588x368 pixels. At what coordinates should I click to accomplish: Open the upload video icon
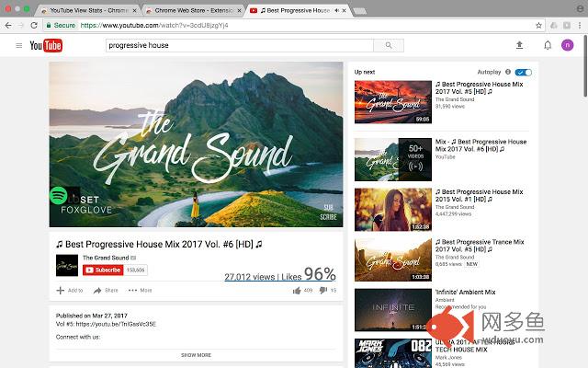click(x=519, y=45)
